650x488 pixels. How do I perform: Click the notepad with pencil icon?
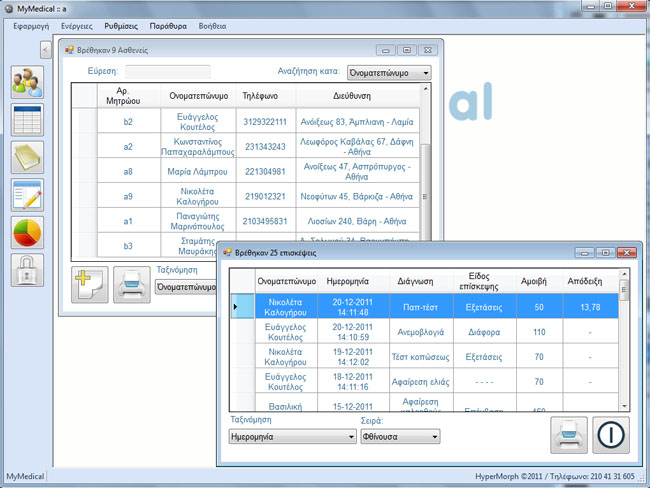coord(27,195)
